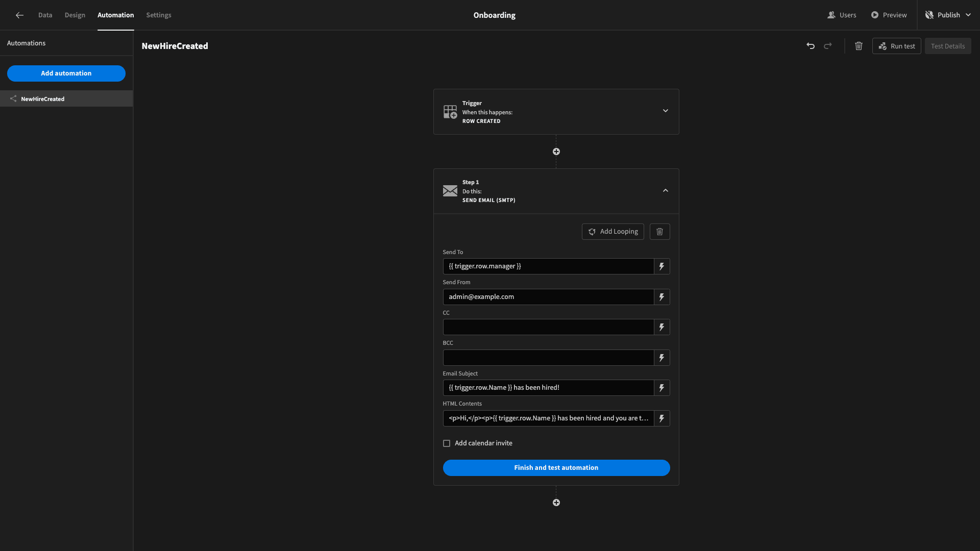Open the Data tab
Image resolution: width=980 pixels, height=551 pixels.
(45, 15)
